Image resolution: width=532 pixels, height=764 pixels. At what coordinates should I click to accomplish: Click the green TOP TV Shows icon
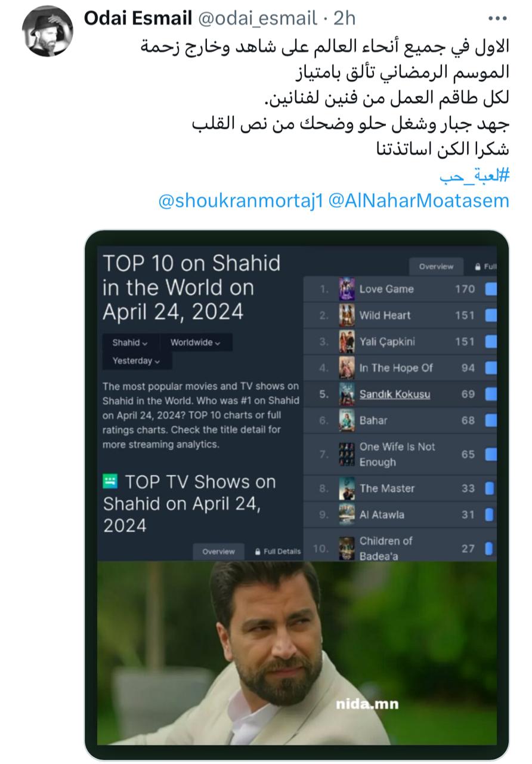(x=110, y=481)
